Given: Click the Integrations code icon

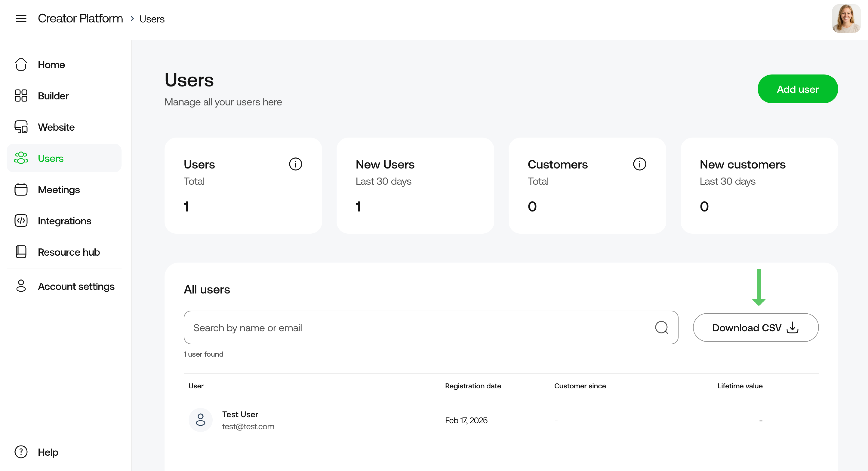Looking at the screenshot, I should (21, 220).
